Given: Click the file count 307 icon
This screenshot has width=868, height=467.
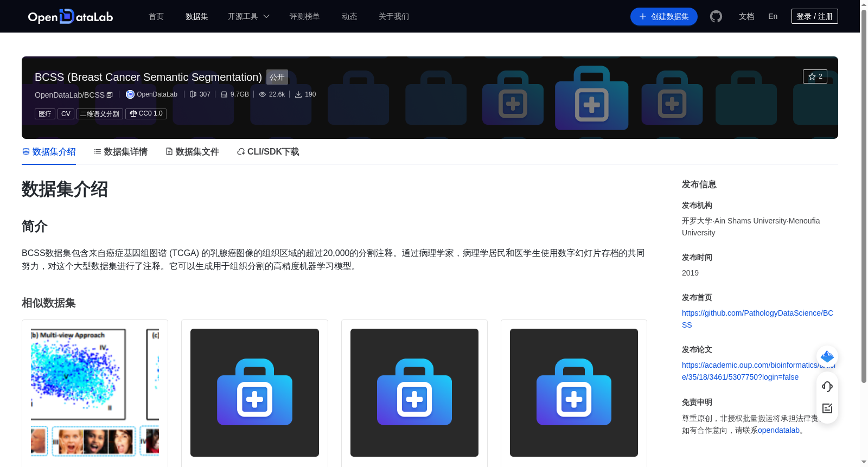Looking at the screenshot, I should pos(193,94).
